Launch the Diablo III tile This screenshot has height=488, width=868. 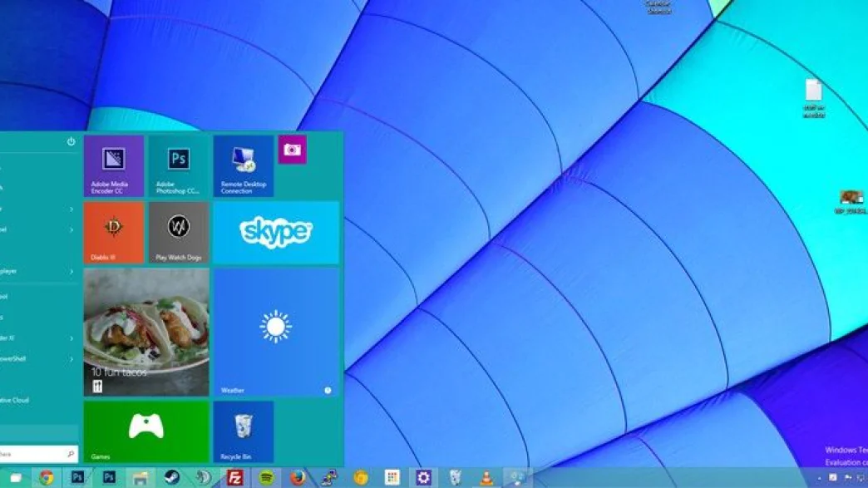113,233
